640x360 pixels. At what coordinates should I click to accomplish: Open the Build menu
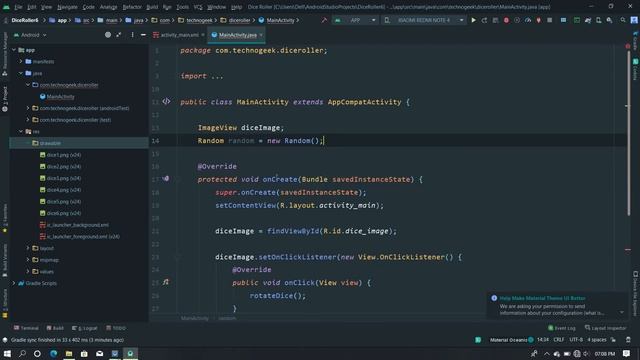(x=152, y=7)
